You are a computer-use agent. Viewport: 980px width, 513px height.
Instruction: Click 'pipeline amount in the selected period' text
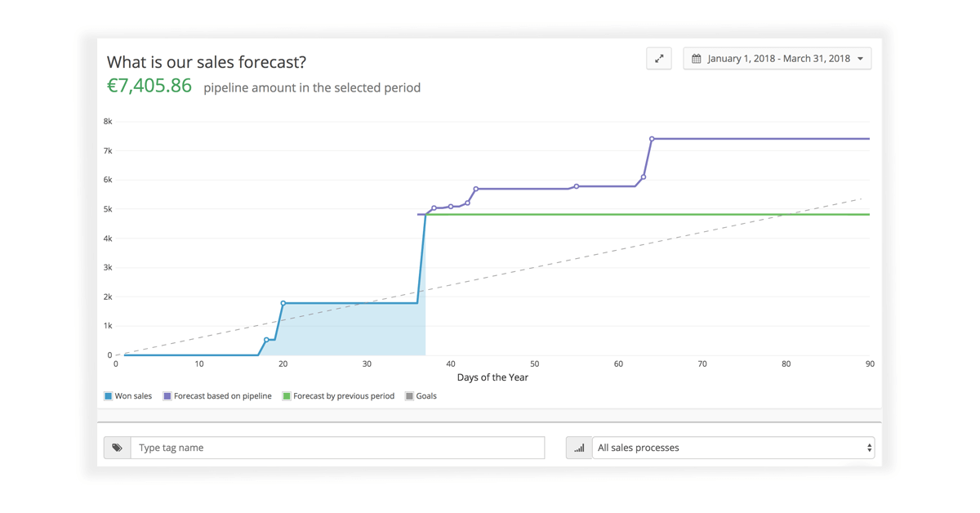coord(312,87)
